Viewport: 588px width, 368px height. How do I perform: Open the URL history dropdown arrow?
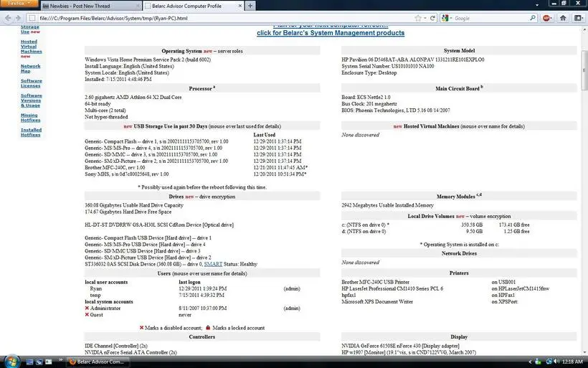coord(425,18)
